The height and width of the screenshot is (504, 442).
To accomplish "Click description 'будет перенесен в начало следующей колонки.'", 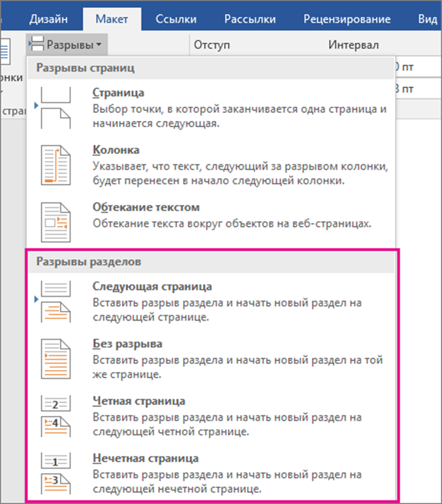I will 219,181.
